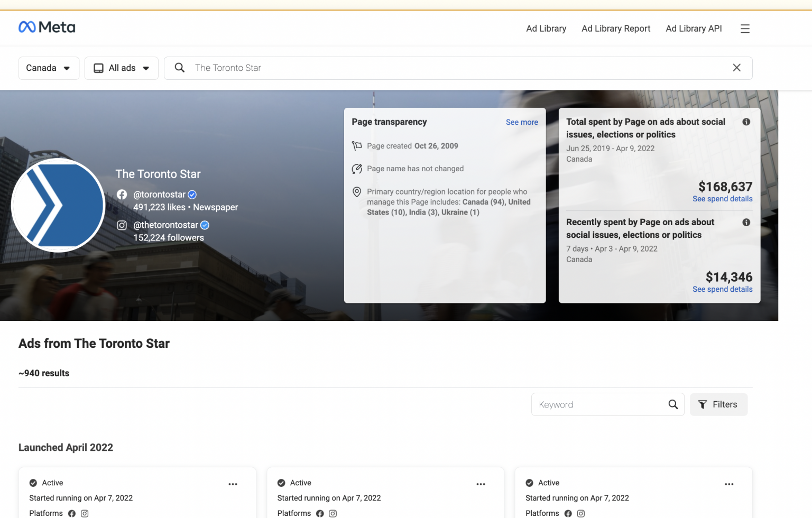Click Active check icon on first ad card
This screenshot has height=518, width=812.
(x=33, y=483)
